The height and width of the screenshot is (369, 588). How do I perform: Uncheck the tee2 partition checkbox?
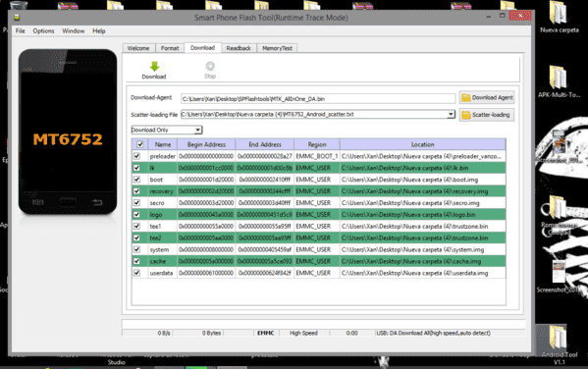(x=136, y=237)
